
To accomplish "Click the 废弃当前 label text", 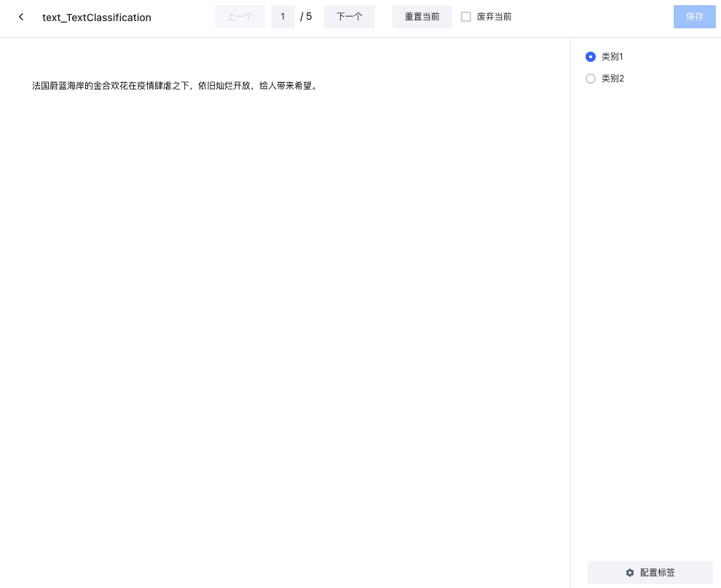I will pos(494,17).
